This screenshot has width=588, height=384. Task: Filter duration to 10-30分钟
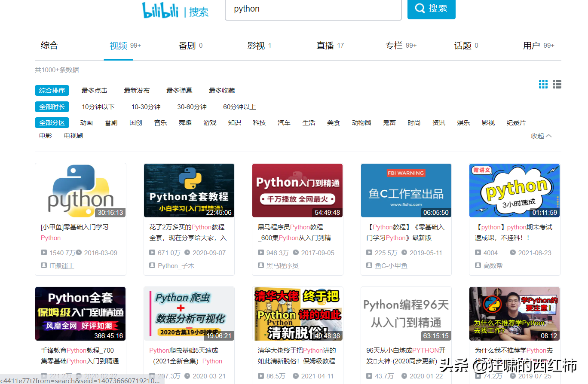(146, 107)
